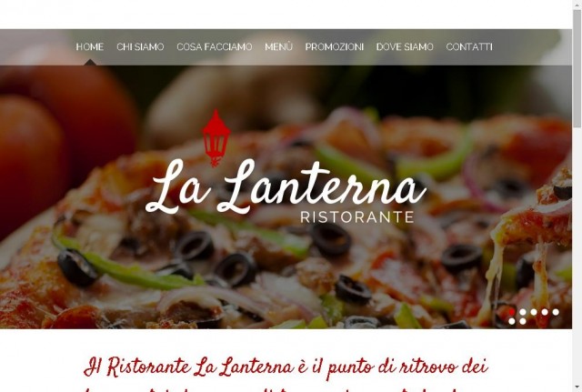Navigate to DOVE SIAMO
The width and height of the screenshot is (582, 392).
pyautogui.click(x=405, y=46)
